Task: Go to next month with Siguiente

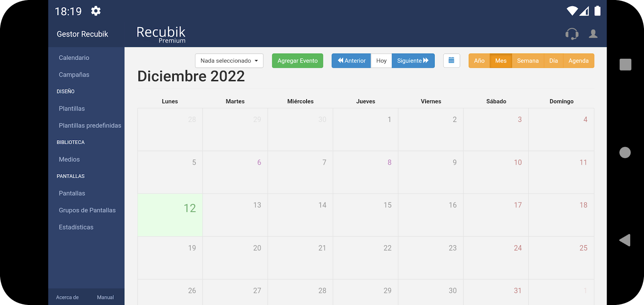Action: pyautogui.click(x=413, y=61)
